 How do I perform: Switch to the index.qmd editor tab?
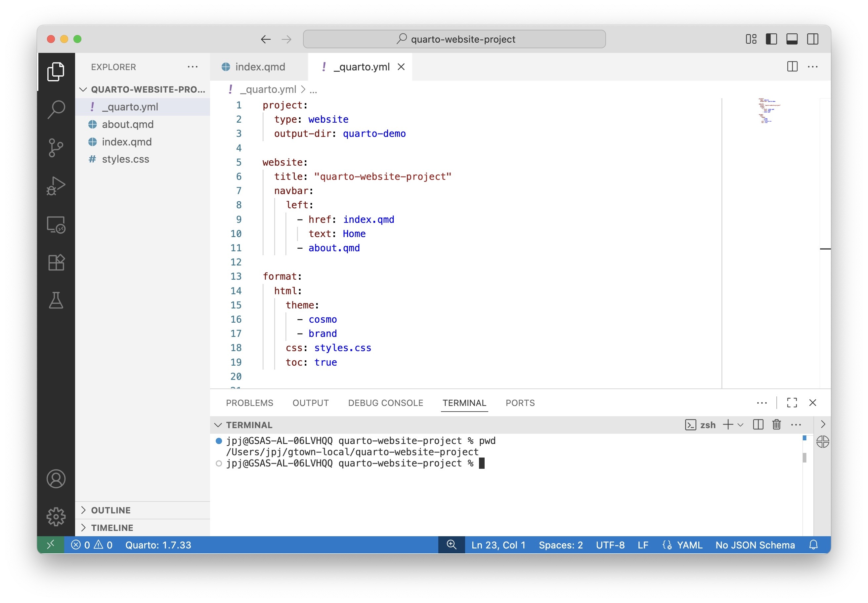pyautogui.click(x=260, y=66)
